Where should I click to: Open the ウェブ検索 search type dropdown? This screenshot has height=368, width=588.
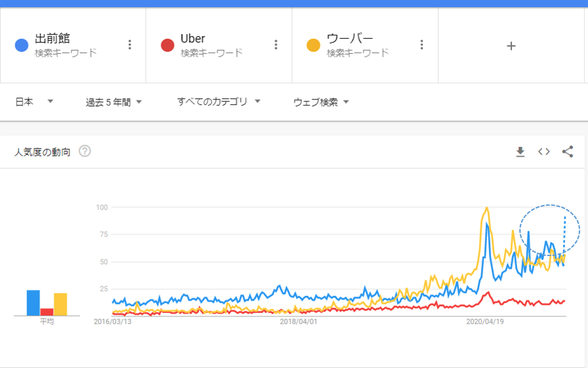point(321,102)
